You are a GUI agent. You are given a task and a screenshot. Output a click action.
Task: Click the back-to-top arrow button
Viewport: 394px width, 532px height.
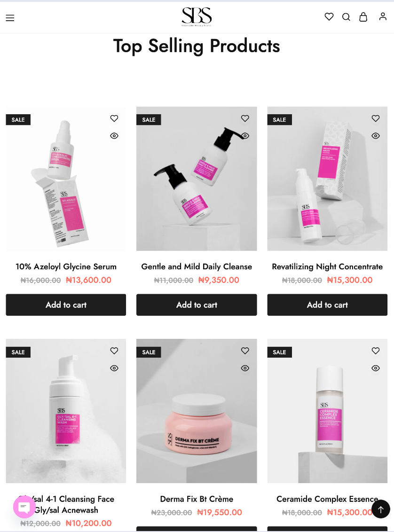pos(381,509)
